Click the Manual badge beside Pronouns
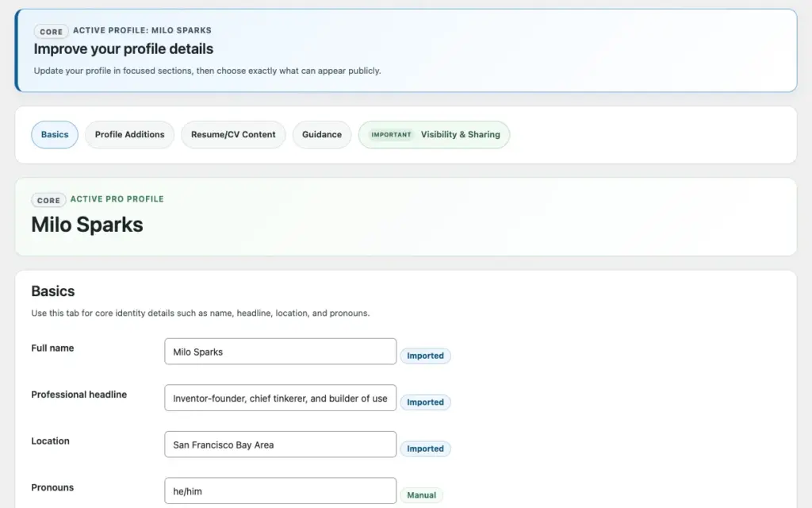This screenshot has width=812, height=508. pyautogui.click(x=422, y=495)
